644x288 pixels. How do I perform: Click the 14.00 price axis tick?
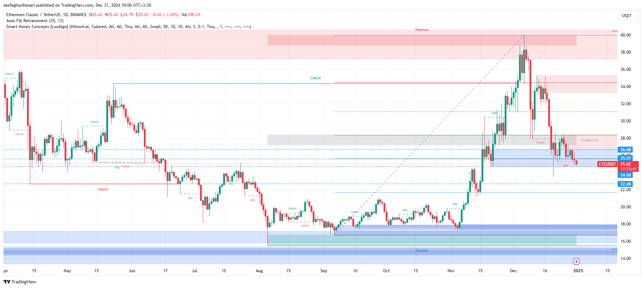(625, 259)
